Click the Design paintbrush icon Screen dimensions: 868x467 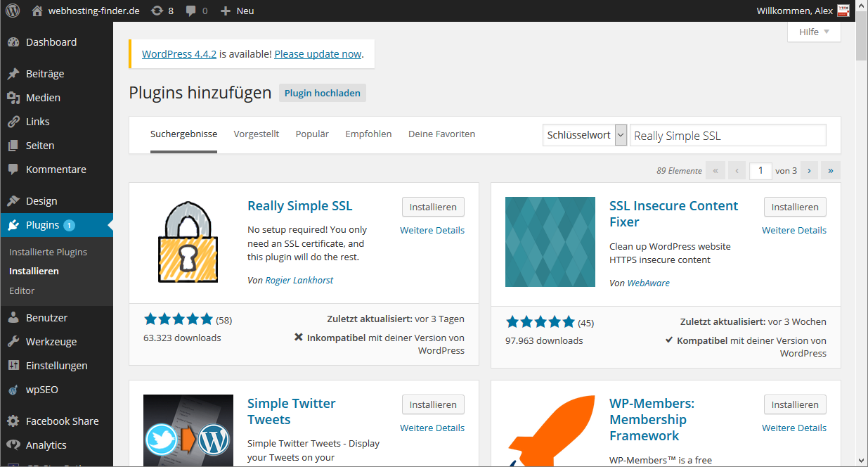click(x=13, y=201)
